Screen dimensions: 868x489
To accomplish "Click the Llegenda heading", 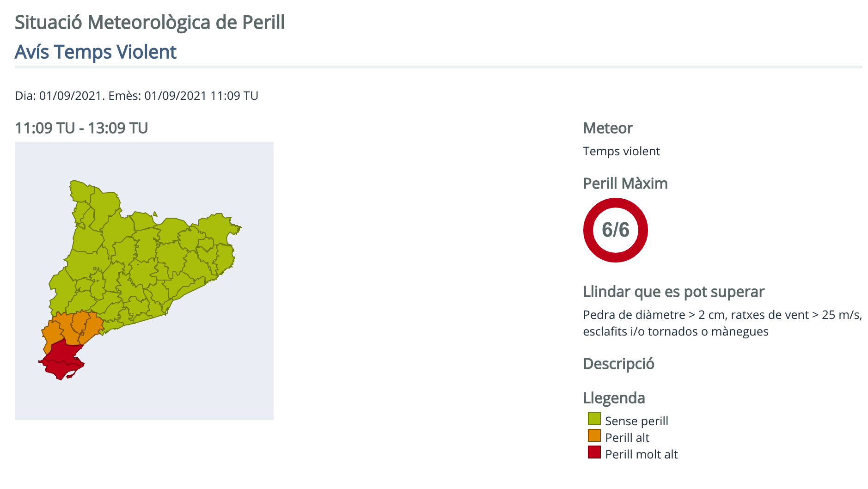I will [x=614, y=398].
